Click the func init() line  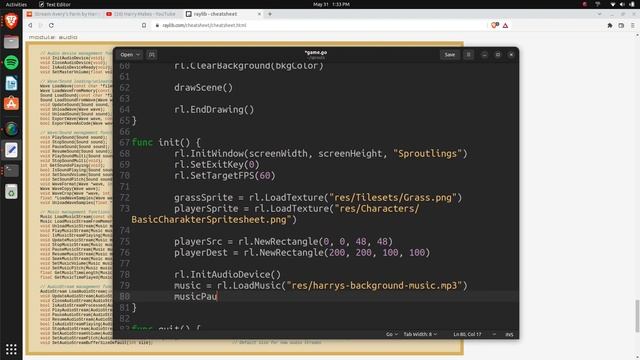(x=166, y=143)
